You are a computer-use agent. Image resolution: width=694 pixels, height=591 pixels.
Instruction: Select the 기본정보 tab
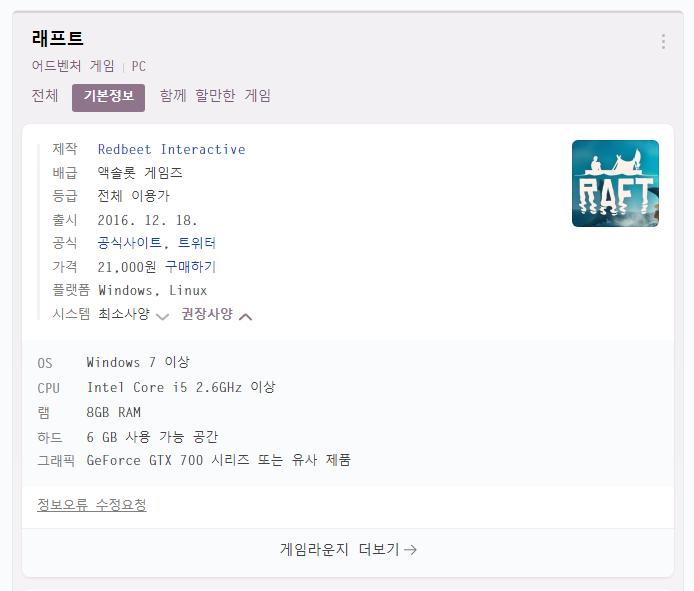[x=108, y=98]
